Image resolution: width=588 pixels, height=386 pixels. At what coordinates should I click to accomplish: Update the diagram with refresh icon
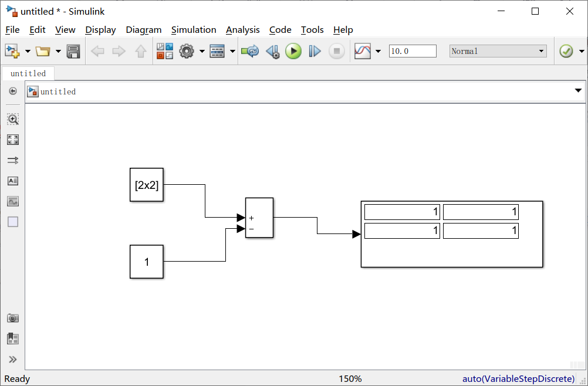point(250,51)
